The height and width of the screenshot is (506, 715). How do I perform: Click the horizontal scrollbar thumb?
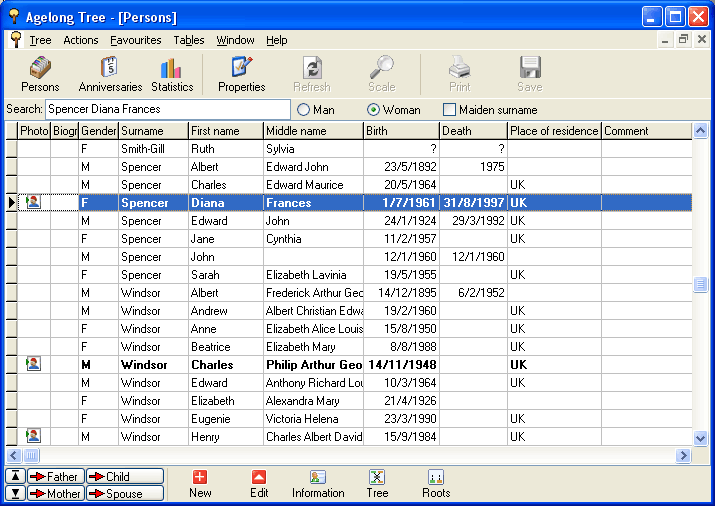31,455
